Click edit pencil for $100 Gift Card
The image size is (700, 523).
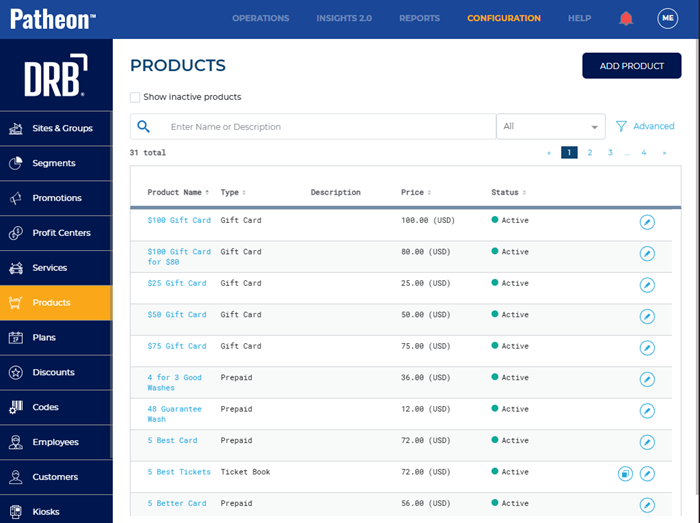click(647, 222)
